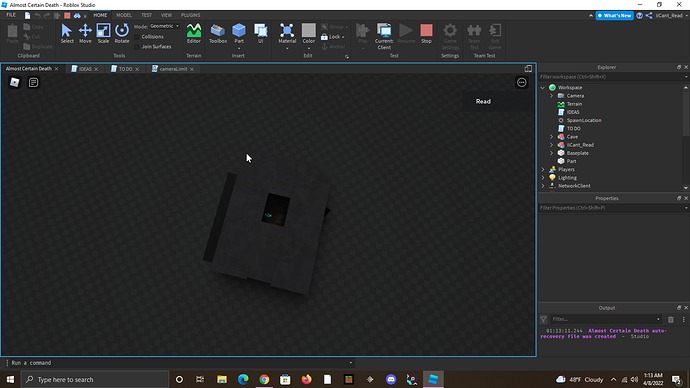690x388 pixels.
Task: Click the Run a command bar
Action: coord(180,363)
